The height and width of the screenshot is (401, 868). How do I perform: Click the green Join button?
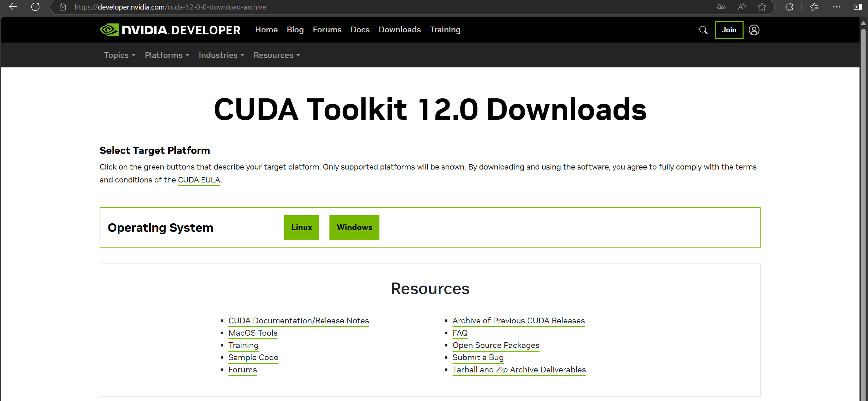729,30
